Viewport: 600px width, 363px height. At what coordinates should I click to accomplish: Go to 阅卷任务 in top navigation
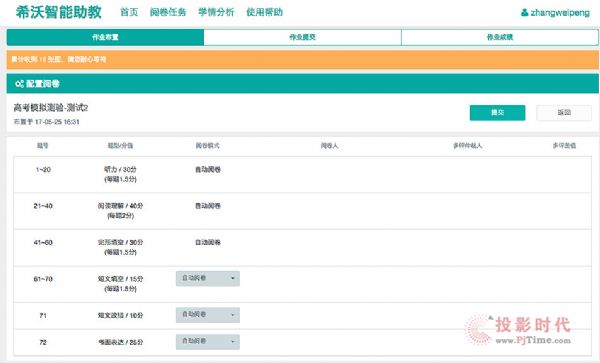(x=168, y=12)
